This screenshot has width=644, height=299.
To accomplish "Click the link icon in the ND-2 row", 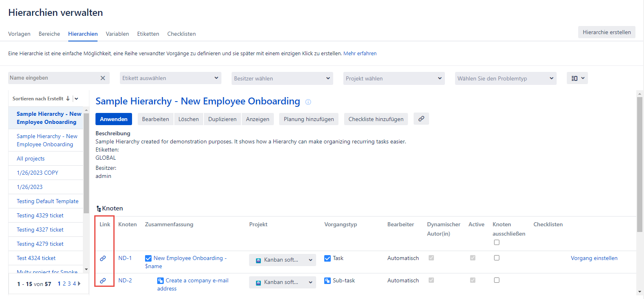I will (x=103, y=281).
